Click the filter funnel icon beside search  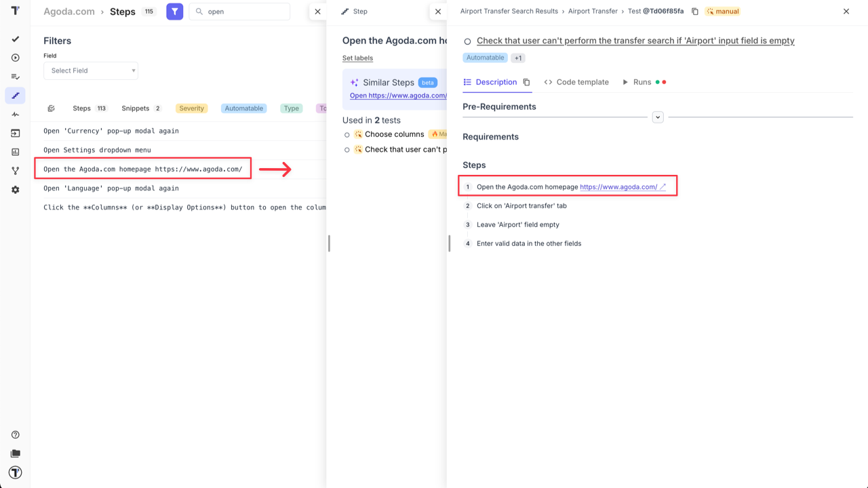[x=174, y=11]
